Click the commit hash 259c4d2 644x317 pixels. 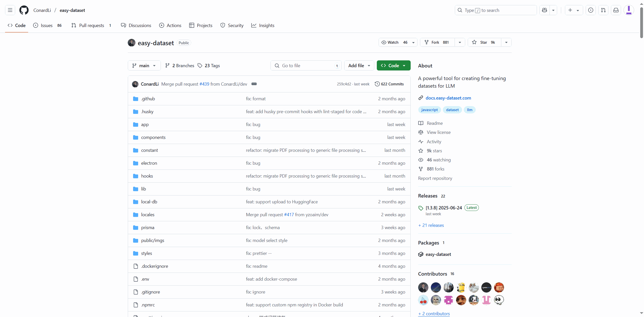pyautogui.click(x=344, y=84)
